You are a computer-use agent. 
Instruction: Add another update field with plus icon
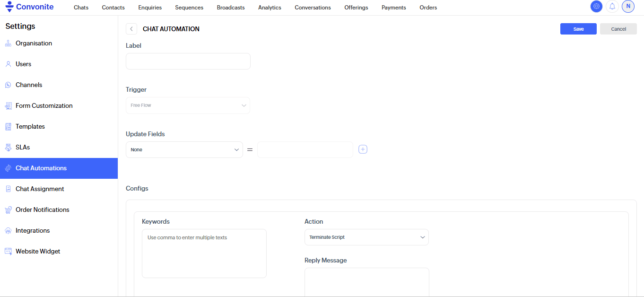tap(363, 149)
